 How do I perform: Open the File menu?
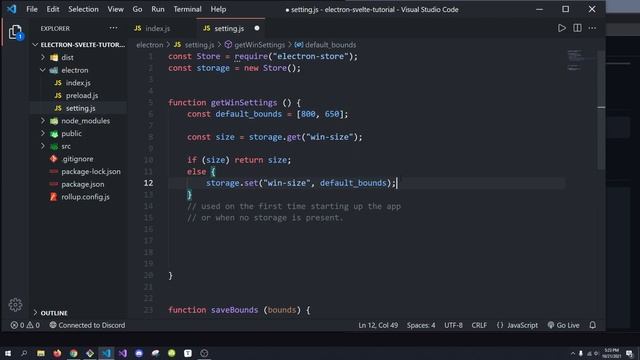coord(32,9)
